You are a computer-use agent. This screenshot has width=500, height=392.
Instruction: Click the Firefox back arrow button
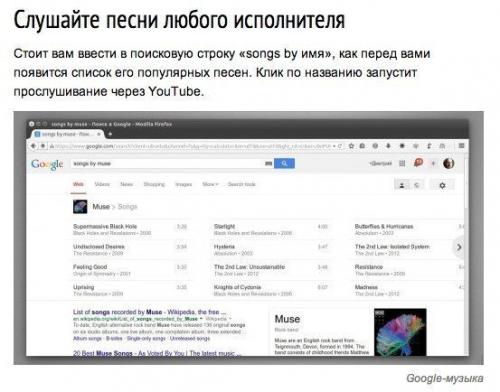(33, 146)
